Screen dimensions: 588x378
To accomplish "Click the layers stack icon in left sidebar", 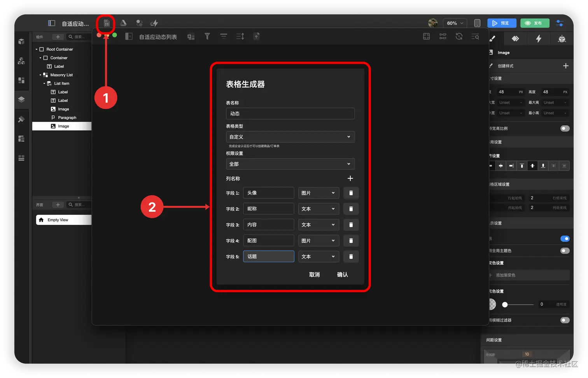I will [x=21, y=99].
